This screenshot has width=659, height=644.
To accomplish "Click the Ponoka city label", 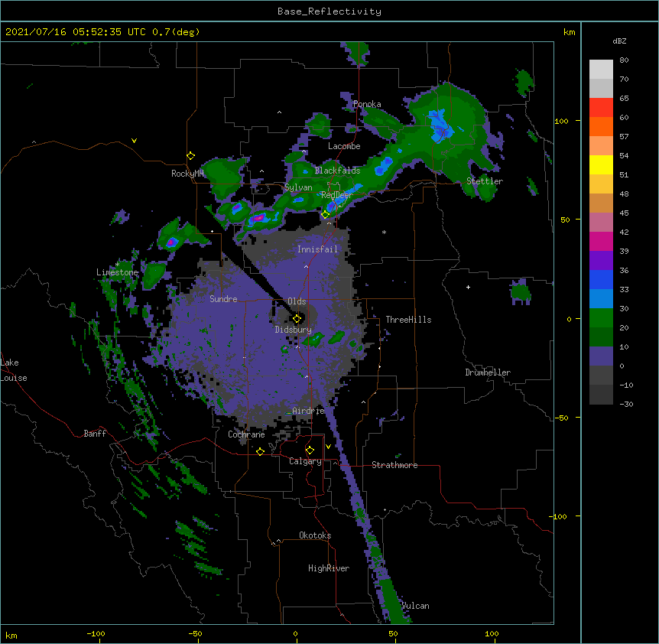I will tap(367, 104).
